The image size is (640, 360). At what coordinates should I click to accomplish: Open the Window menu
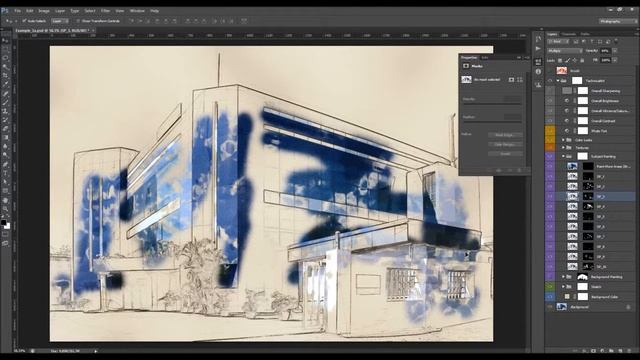click(137, 11)
